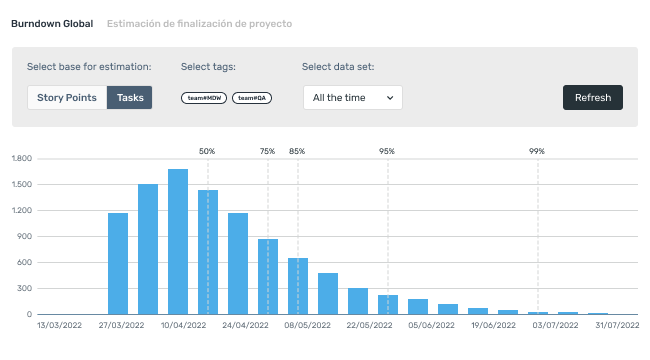Image resolution: width=650 pixels, height=360 pixels.
Task: Click the bar crossed by 75% line
Action: coord(268,277)
